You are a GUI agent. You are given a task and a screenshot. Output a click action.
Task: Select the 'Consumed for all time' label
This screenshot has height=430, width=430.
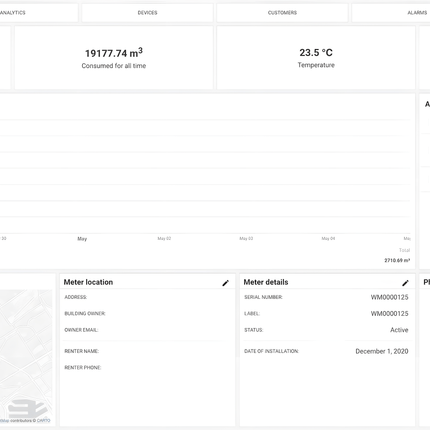[114, 66]
